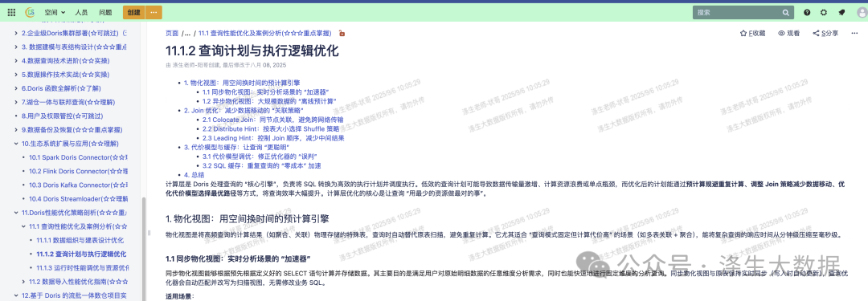Viewport: 868px width, 301px height.
Task: Expand 8.用户及权限管控 tree node
Action: 16,116
